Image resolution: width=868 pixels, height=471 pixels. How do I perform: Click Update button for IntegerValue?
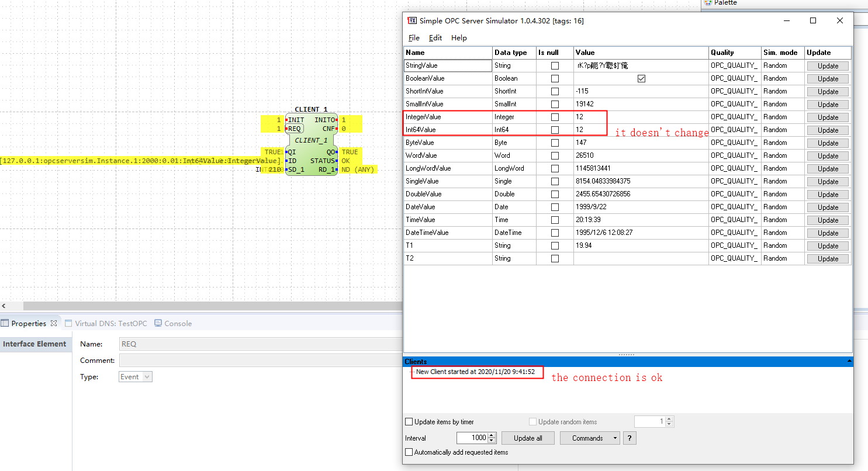[828, 117]
